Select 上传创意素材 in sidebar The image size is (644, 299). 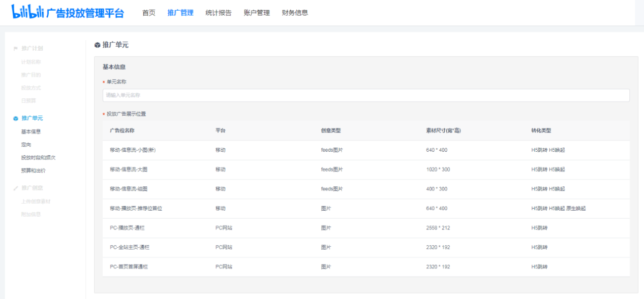[36, 202]
